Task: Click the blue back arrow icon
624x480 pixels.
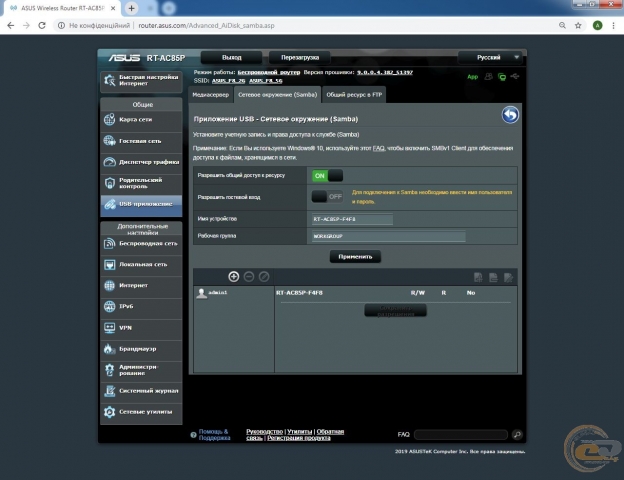Action: (510, 116)
